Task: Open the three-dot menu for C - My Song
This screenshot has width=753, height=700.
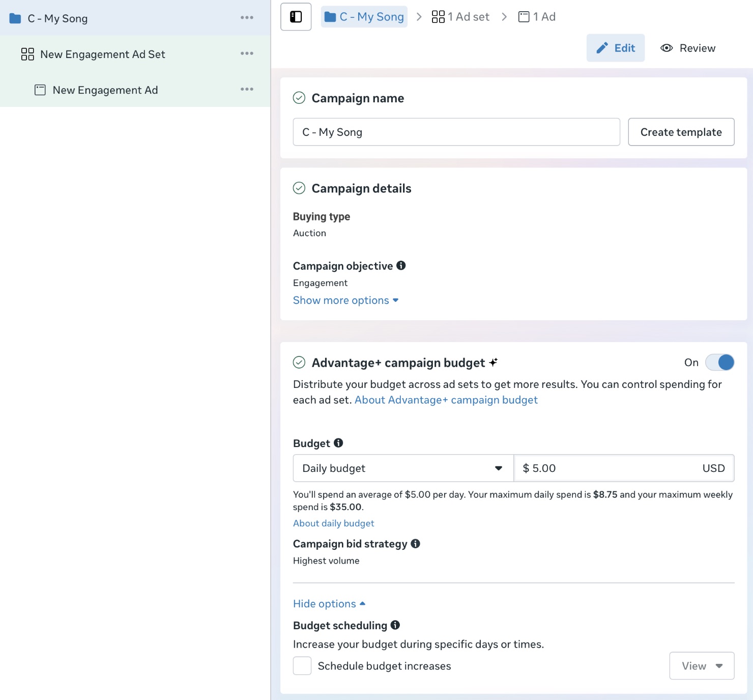Action: click(x=247, y=17)
